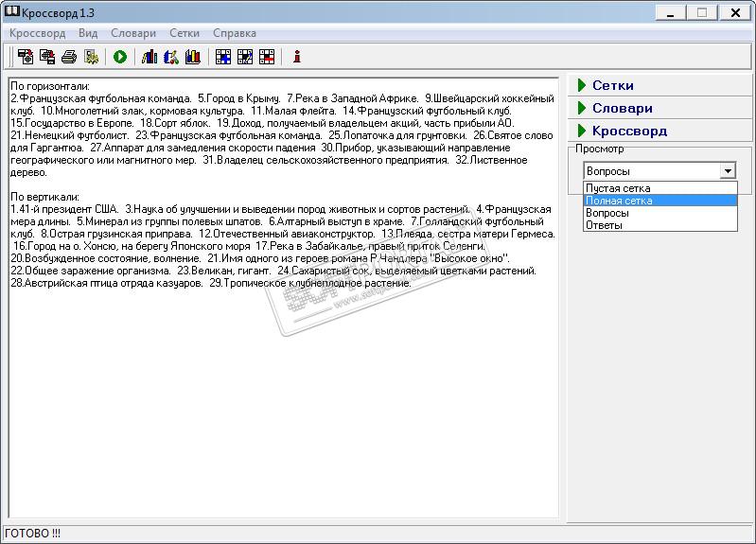
Task: Expand the Кроссворд side panel
Action: (659, 131)
